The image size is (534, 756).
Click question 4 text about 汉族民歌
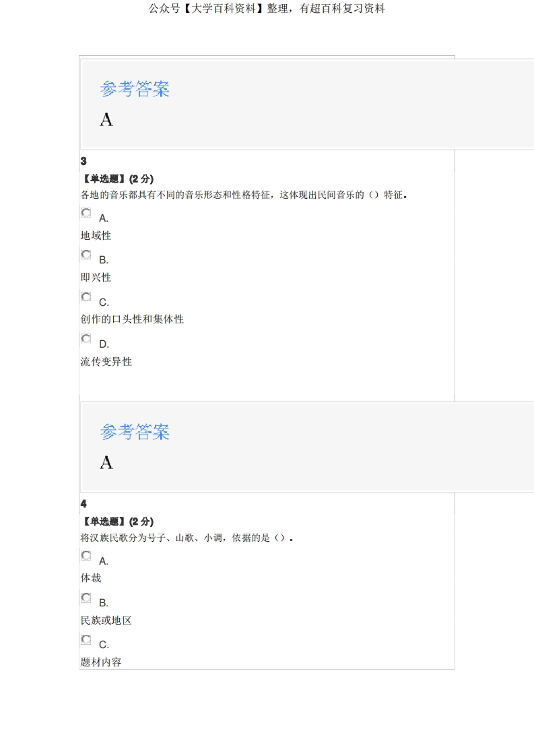[187, 538]
